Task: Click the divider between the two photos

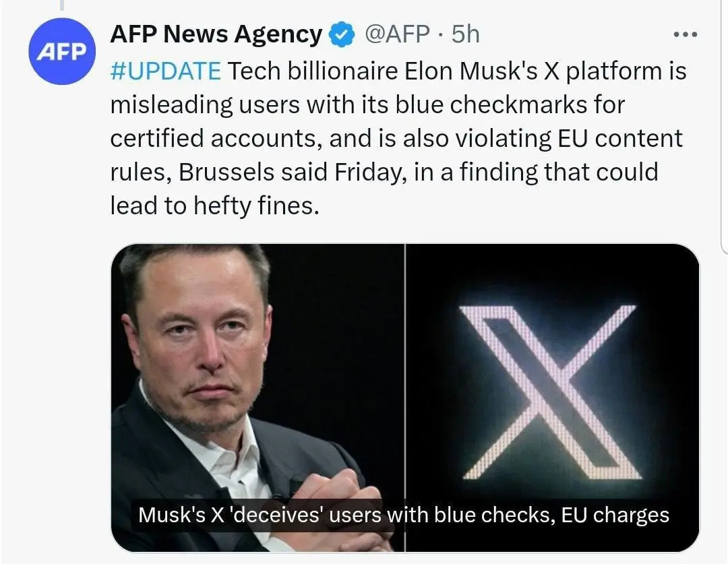Action: point(405,377)
